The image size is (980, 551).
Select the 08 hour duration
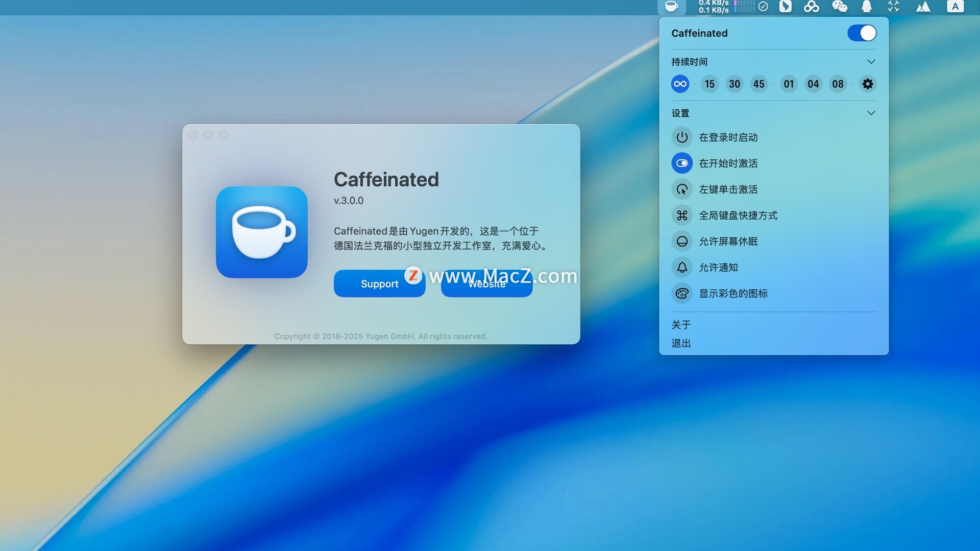(x=838, y=84)
